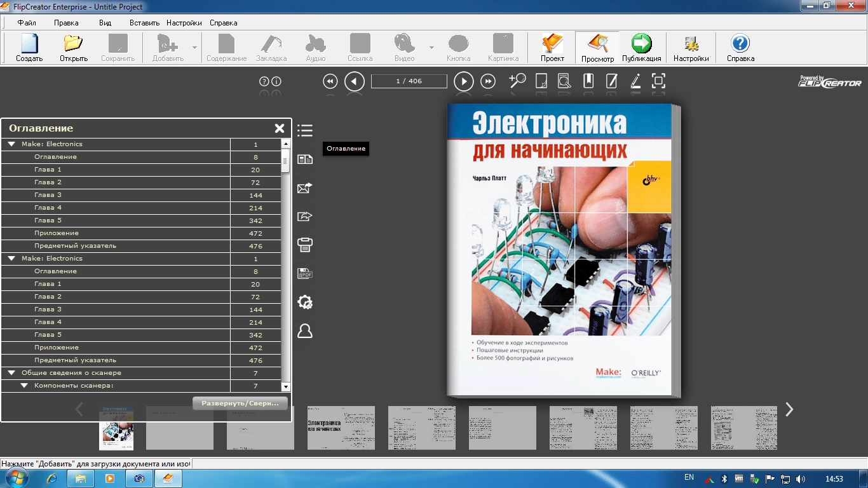Click the Добавить document toolbar icon
The width and height of the screenshot is (868, 488).
[x=168, y=48]
